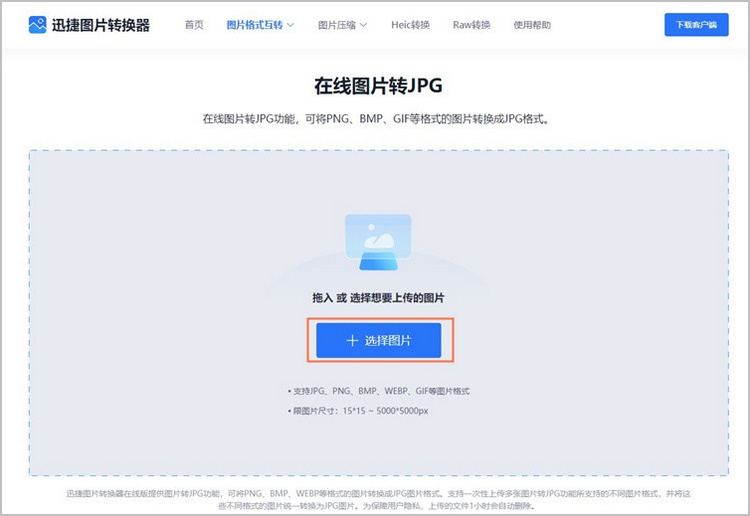Open the Raw转换 page
Image resolution: width=750 pixels, height=516 pixels.
pyautogui.click(x=472, y=25)
